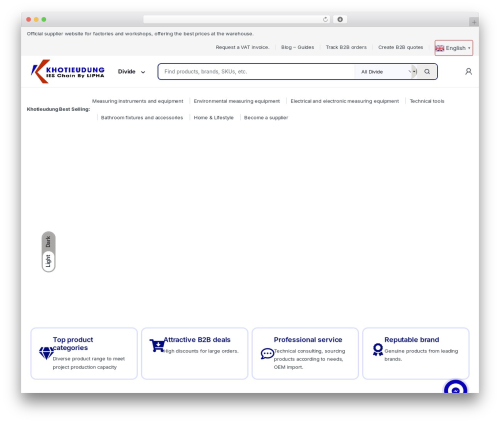
Task: Open Home & Lifestyle category
Action: [x=214, y=118]
